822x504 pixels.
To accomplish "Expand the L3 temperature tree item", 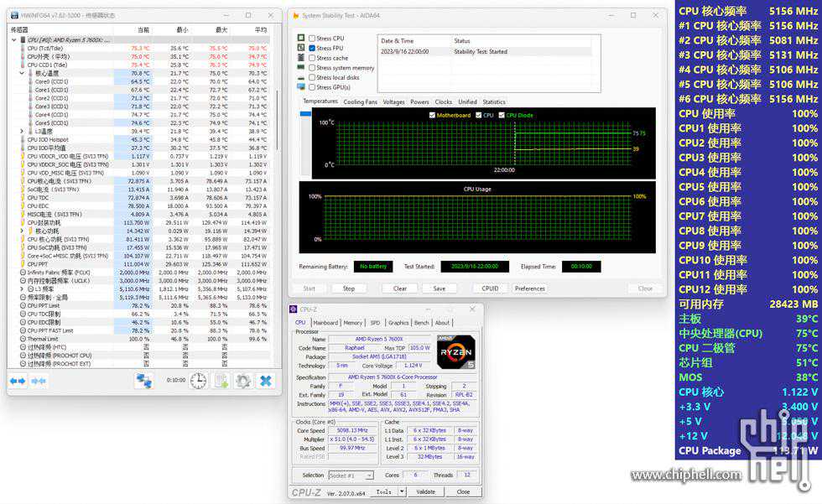I will click(x=23, y=131).
